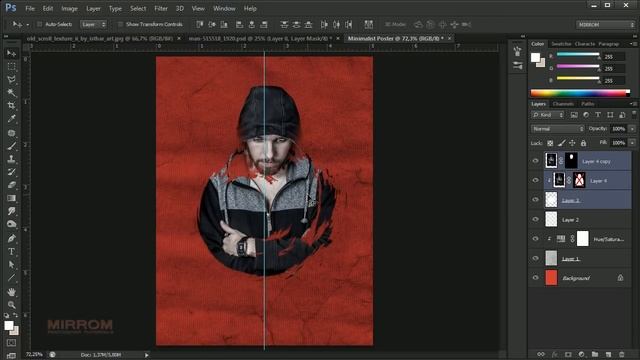
Task: Select the Crop tool
Action: (11, 106)
